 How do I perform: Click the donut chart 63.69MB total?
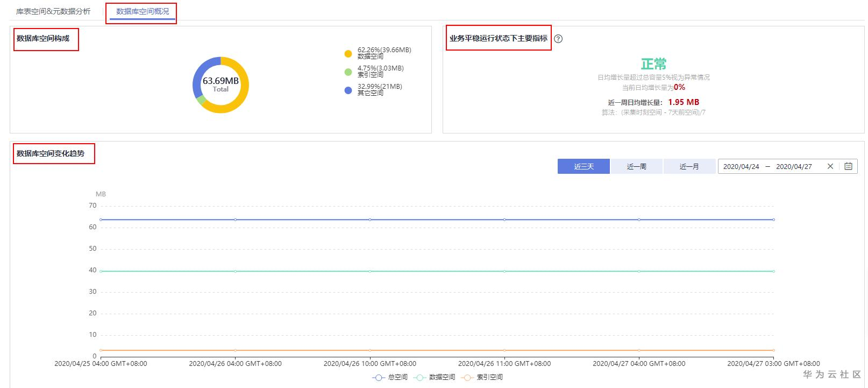point(220,84)
